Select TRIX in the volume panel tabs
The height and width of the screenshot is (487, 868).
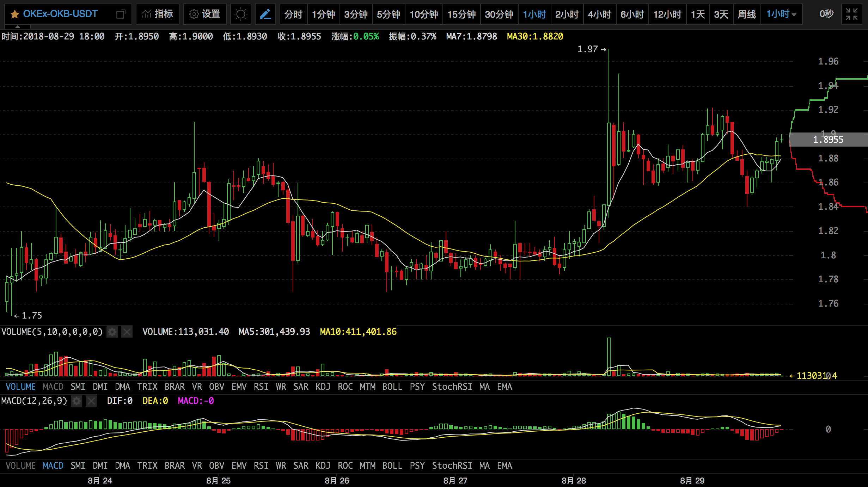coord(147,387)
